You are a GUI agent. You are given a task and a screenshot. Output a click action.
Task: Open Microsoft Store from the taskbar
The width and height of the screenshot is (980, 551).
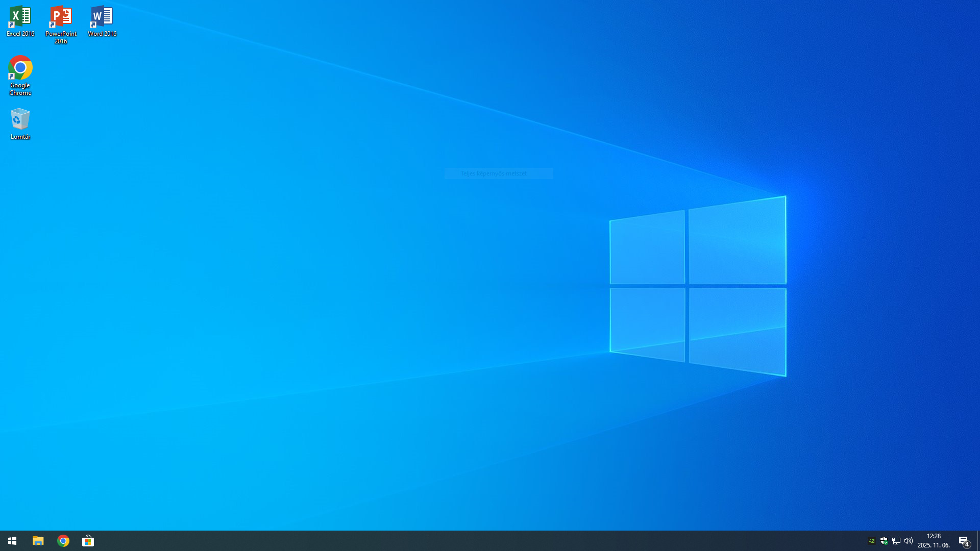(x=88, y=541)
